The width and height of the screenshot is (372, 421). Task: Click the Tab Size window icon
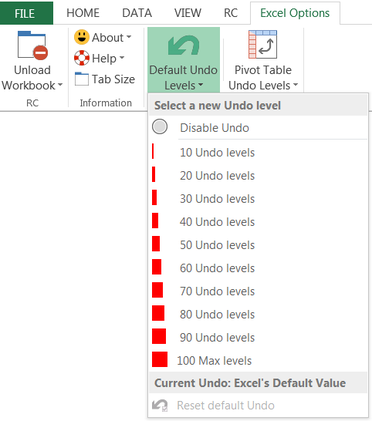(82, 79)
